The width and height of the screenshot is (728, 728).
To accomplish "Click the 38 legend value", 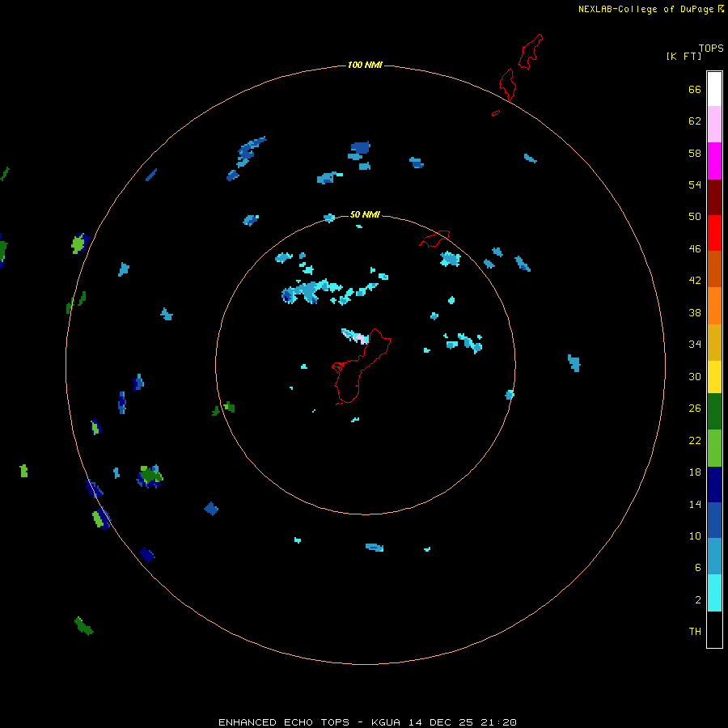I will tap(695, 312).
